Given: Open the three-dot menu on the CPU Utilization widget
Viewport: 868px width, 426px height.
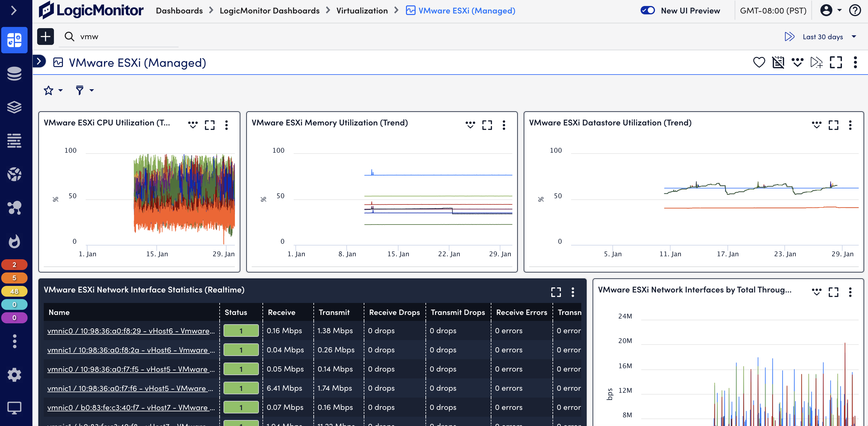Looking at the screenshot, I should [x=227, y=125].
